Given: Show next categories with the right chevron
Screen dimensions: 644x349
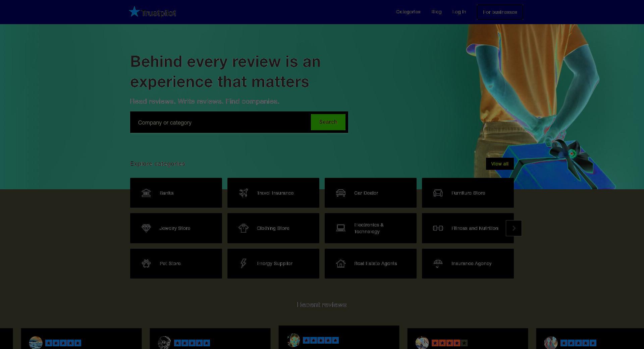Looking at the screenshot, I should tap(514, 228).
